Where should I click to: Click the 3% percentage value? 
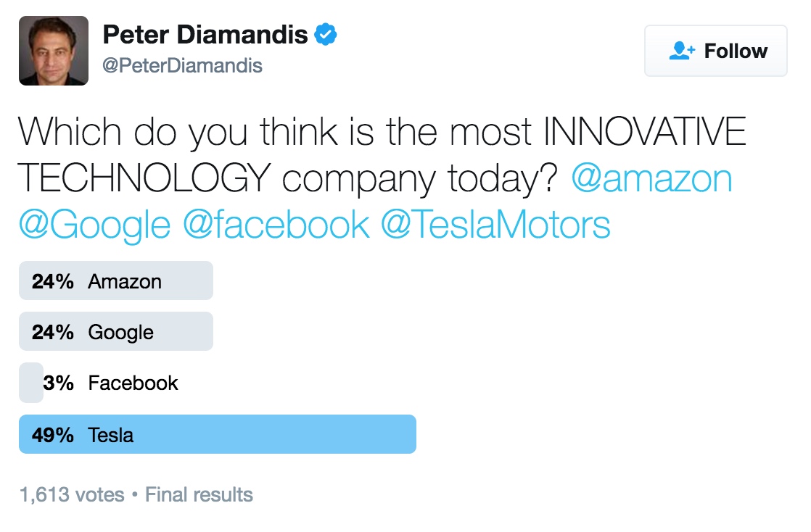click(58, 383)
